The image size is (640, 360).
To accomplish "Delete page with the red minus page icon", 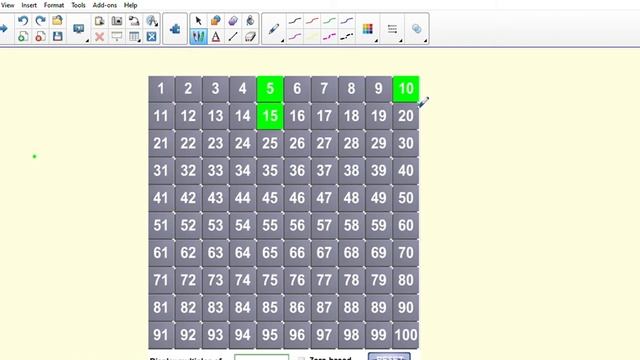I will point(40,36).
